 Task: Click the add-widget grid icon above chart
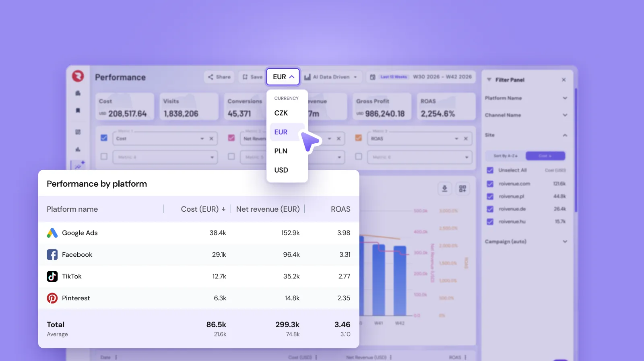tap(462, 188)
